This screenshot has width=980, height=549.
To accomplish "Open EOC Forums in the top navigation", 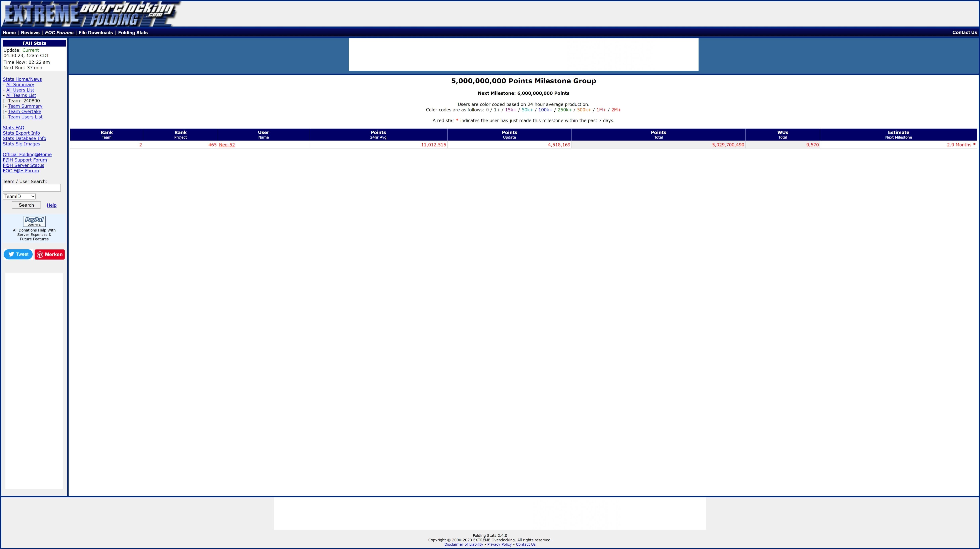I will pos(59,33).
